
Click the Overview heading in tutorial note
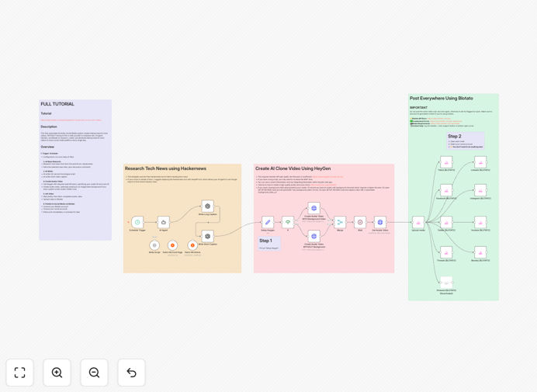47,147
